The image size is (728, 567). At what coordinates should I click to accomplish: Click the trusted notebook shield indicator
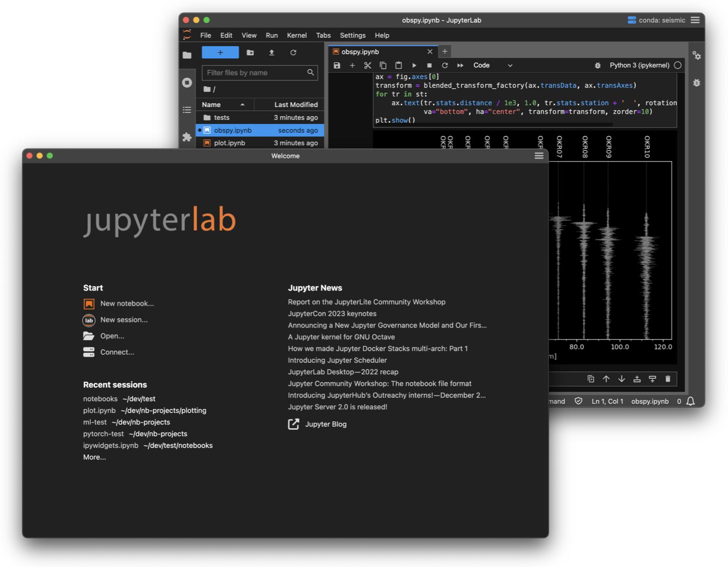[579, 401]
